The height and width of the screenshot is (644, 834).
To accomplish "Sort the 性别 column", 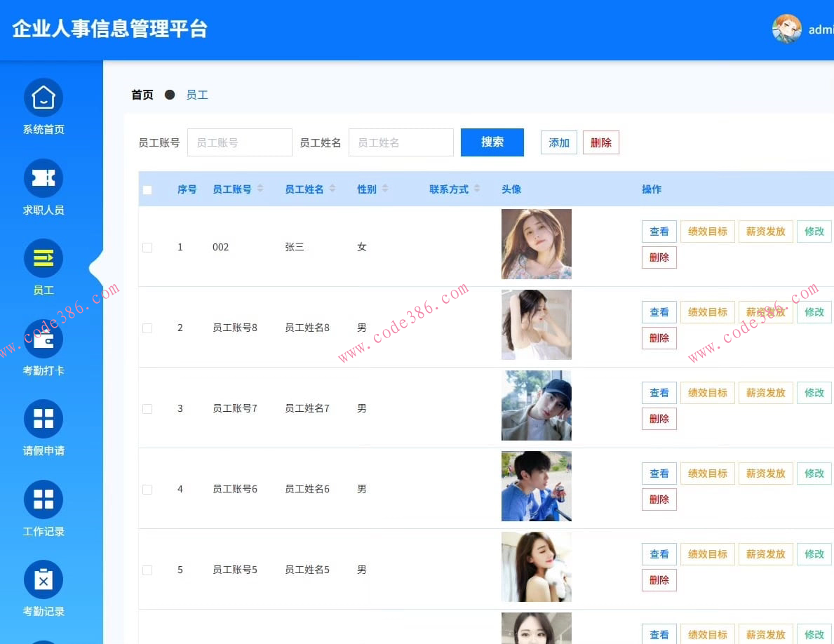I will click(x=384, y=189).
